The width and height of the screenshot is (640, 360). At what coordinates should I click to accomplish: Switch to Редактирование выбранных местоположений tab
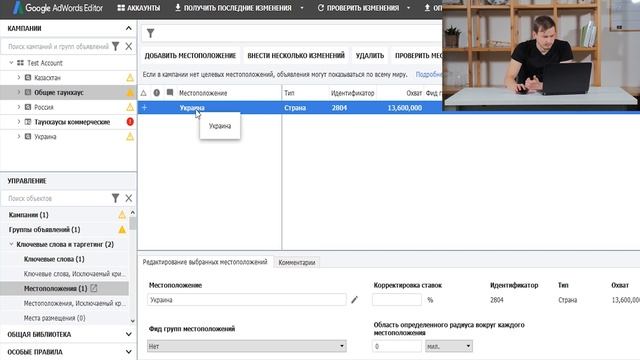[205, 262]
